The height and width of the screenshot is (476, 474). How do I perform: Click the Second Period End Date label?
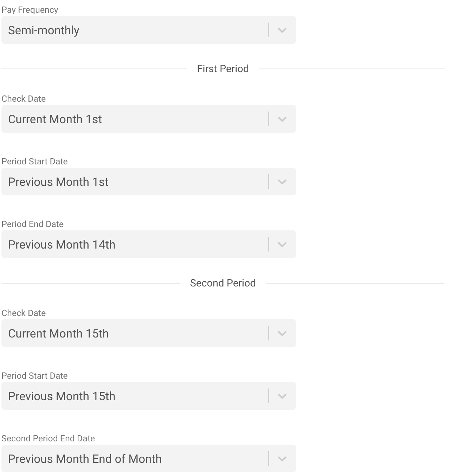48,438
